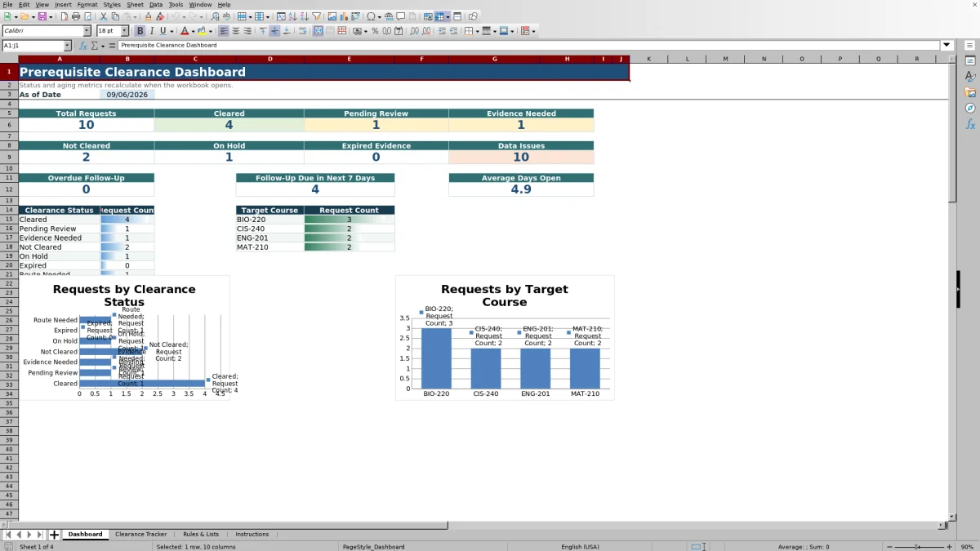
Task: Click row header 10
Action: pyautogui.click(x=9, y=167)
